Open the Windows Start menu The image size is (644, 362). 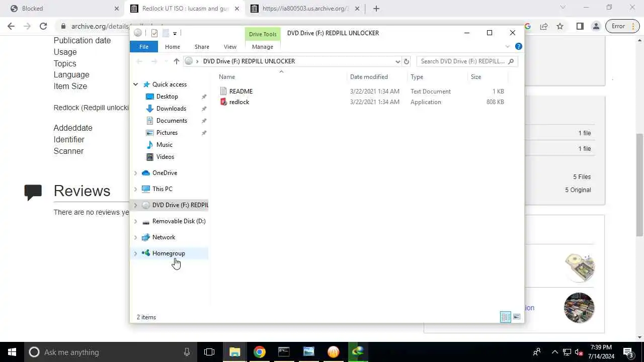click(x=12, y=352)
